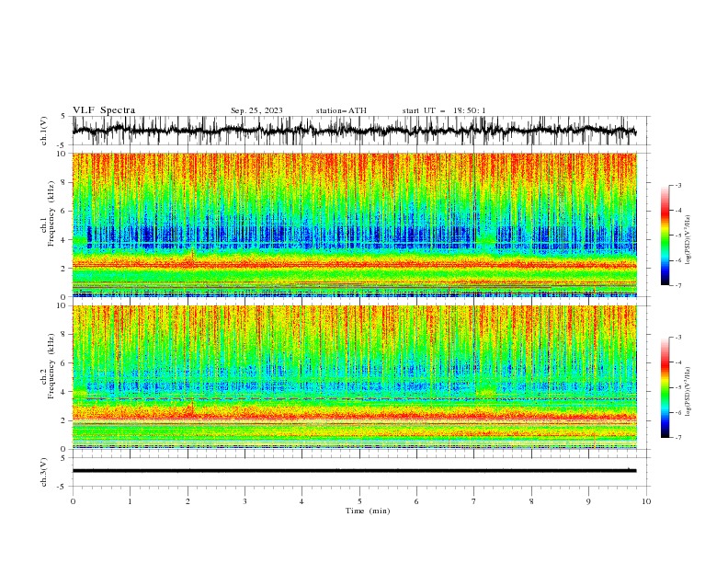Click time axis tick label '10'
Image resolution: width=728 pixels, height=563 pixels.
click(646, 501)
